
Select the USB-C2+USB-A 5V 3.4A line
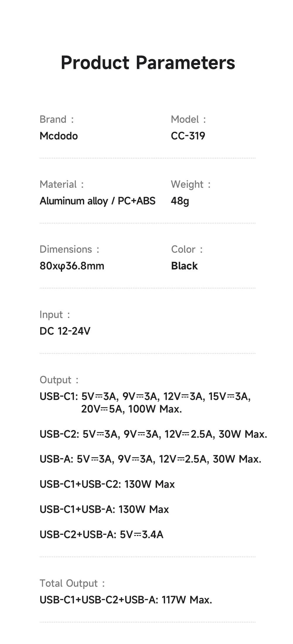coord(101,535)
